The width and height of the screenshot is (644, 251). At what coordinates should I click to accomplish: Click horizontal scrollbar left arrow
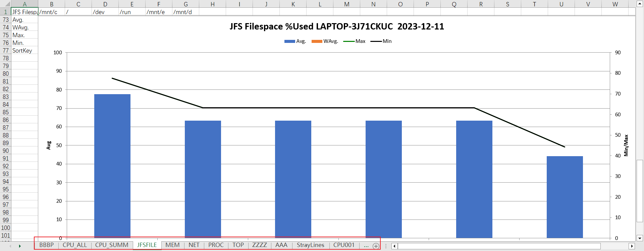[x=394, y=246]
